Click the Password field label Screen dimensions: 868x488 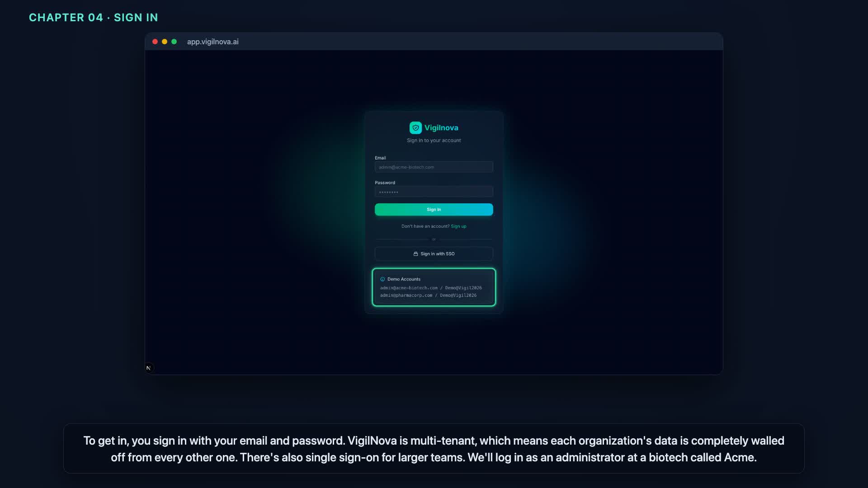pos(385,183)
